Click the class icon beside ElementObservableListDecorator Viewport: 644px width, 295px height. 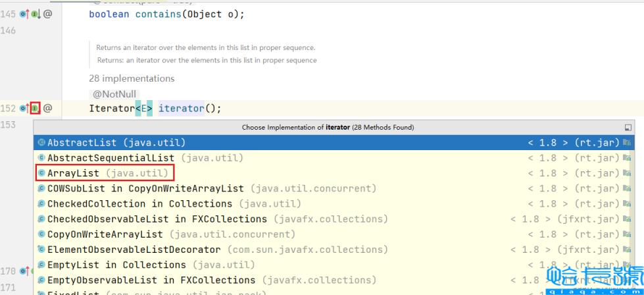[41, 250]
